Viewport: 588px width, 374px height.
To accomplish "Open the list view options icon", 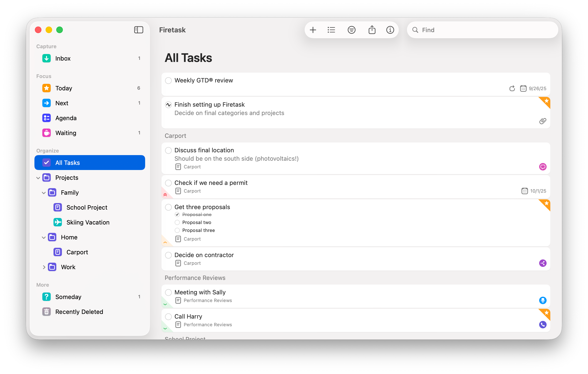I will (x=331, y=30).
